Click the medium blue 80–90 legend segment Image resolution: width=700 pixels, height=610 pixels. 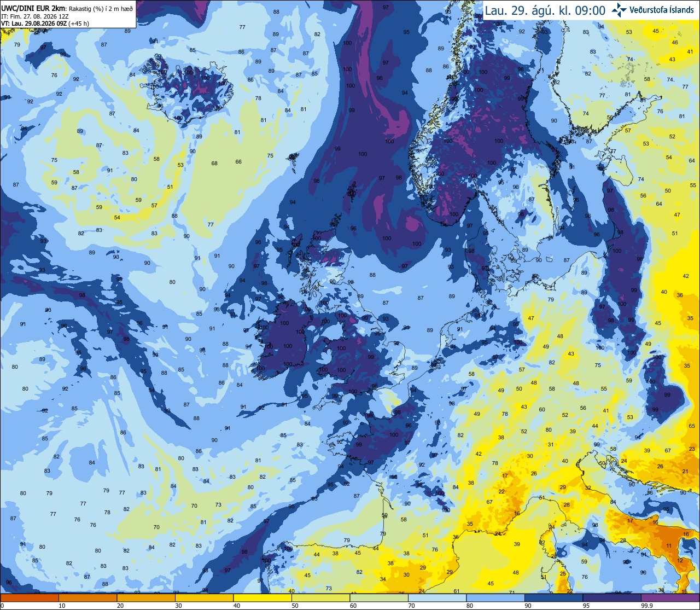(x=495, y=598)
